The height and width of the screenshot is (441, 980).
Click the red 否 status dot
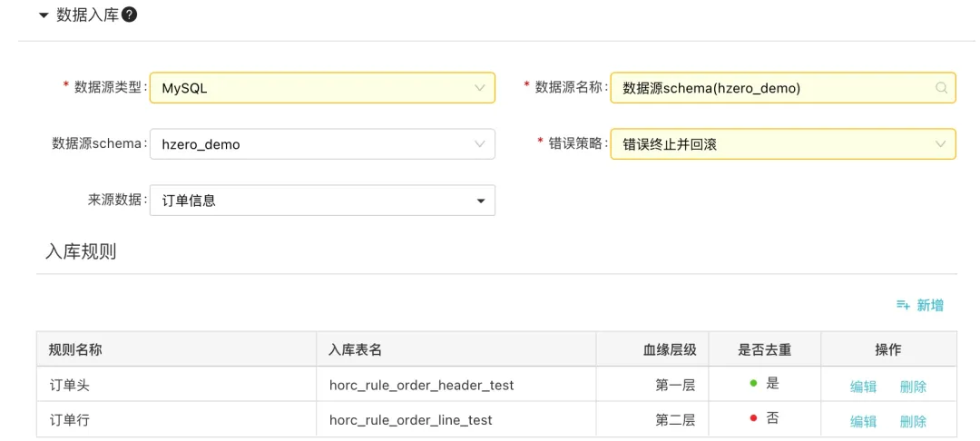[x=753, y=417]
